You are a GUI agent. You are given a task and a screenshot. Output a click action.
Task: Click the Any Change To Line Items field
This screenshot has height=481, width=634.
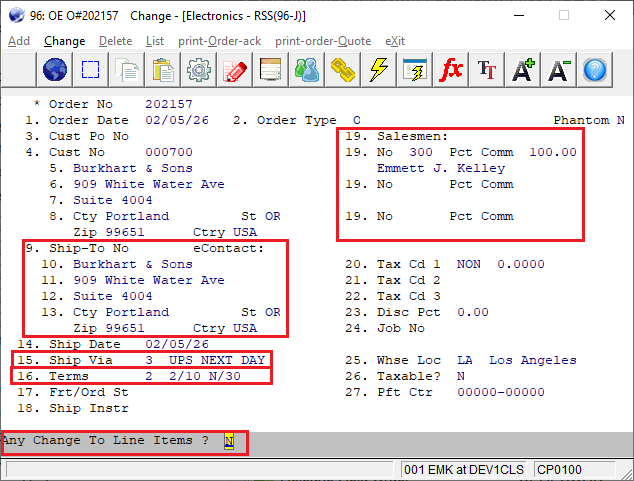(x=228, y=441)
